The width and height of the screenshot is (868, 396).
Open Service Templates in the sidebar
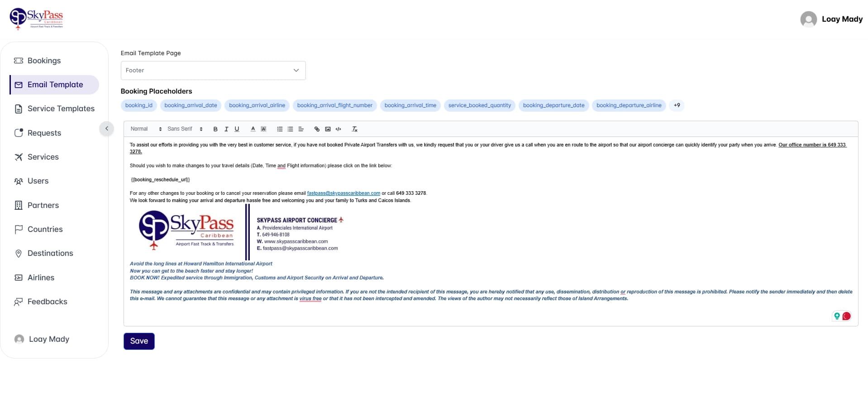[x=54, y=108]
